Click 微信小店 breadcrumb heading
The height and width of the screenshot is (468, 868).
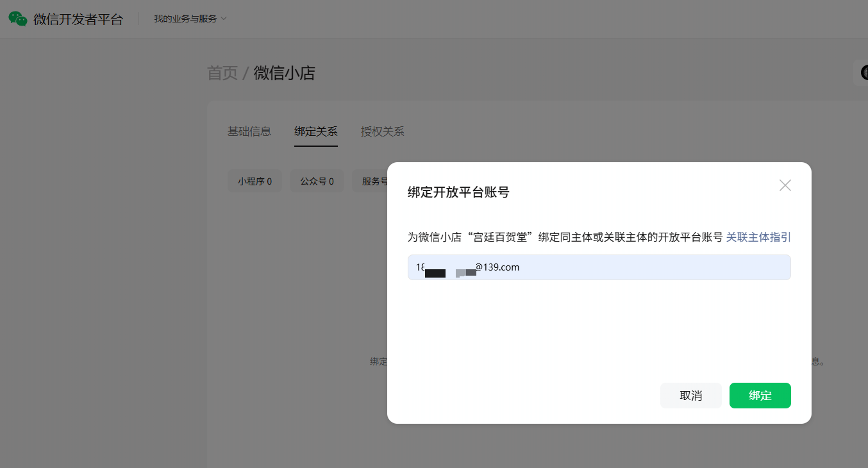(285, 73)
